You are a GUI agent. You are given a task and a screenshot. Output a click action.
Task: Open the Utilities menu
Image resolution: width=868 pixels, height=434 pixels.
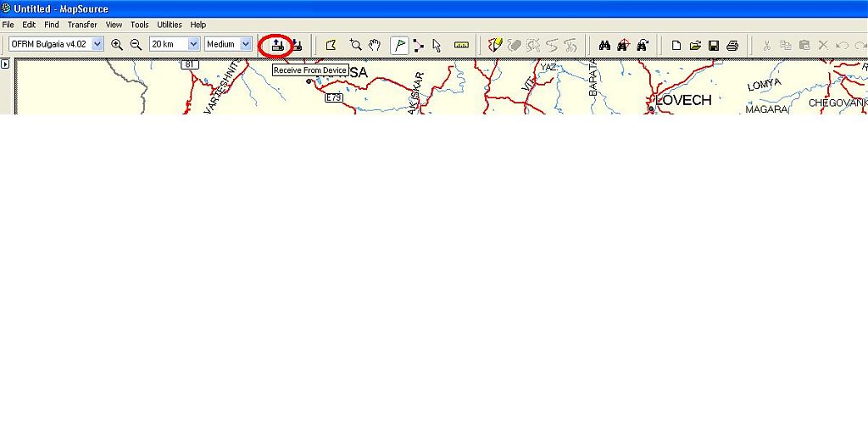click(x=170, y=25)
